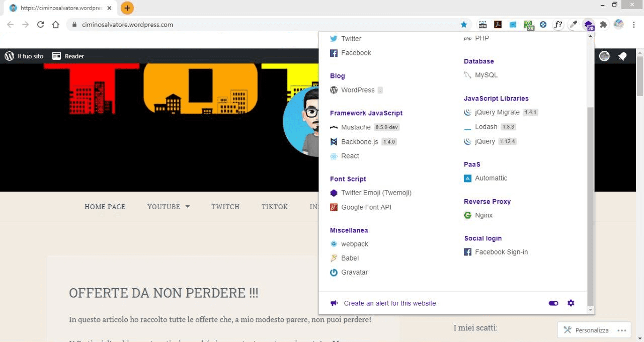Click the Personalizza button
Image resolution: width=644 pixels, height=342 pixels.
point(586,330)
